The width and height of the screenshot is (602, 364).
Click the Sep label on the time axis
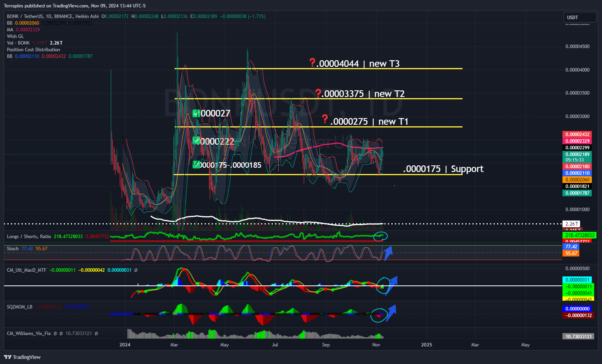tap(326, 345)
